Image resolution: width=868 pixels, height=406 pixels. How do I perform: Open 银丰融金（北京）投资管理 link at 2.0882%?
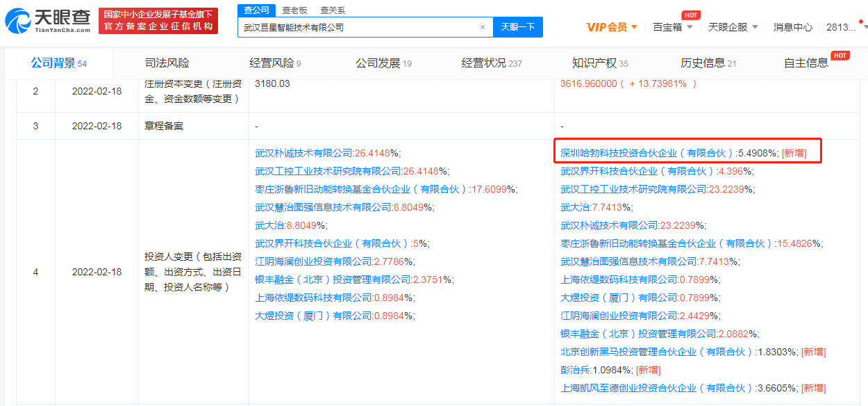point(638,334)
